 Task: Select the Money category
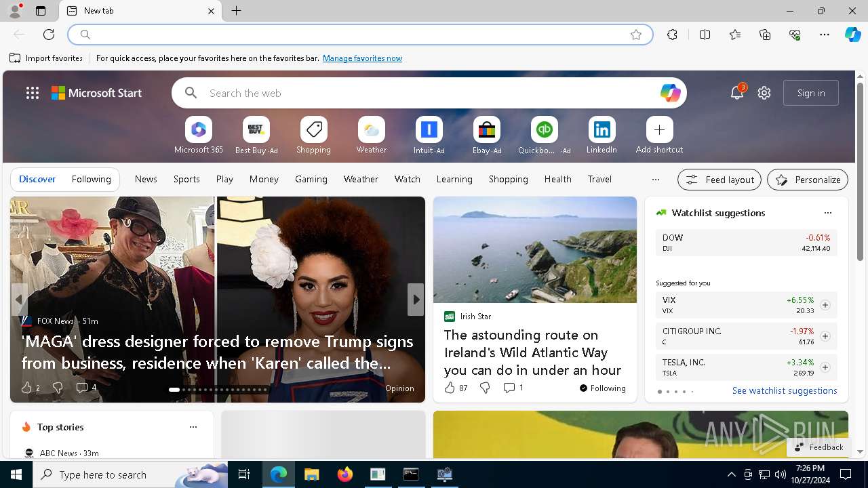click(x=264, y=179)
